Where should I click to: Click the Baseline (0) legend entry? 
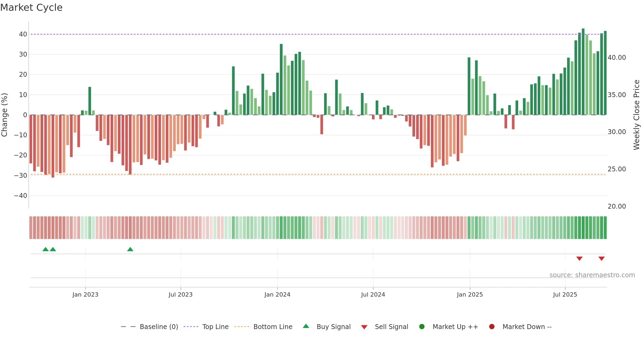[149, 327]
